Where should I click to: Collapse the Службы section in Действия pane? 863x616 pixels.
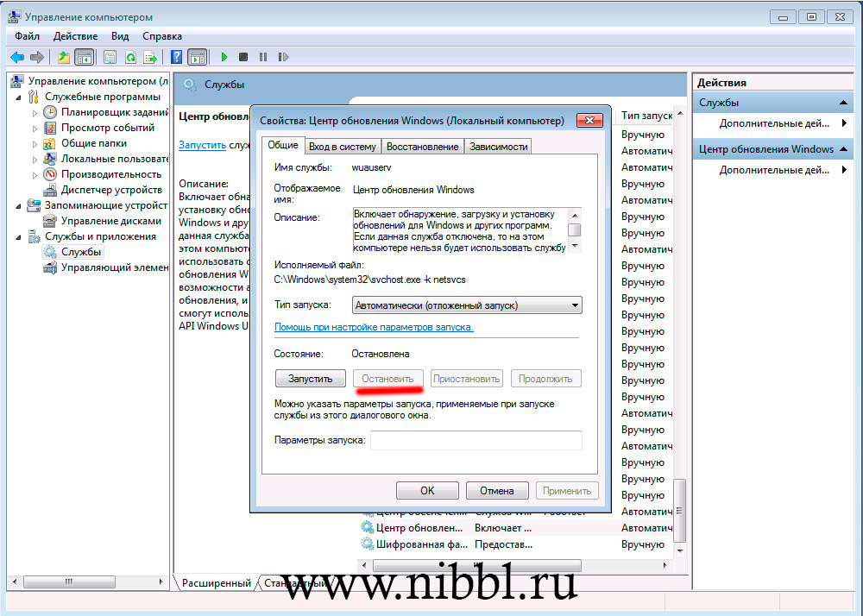click(842, 103)
